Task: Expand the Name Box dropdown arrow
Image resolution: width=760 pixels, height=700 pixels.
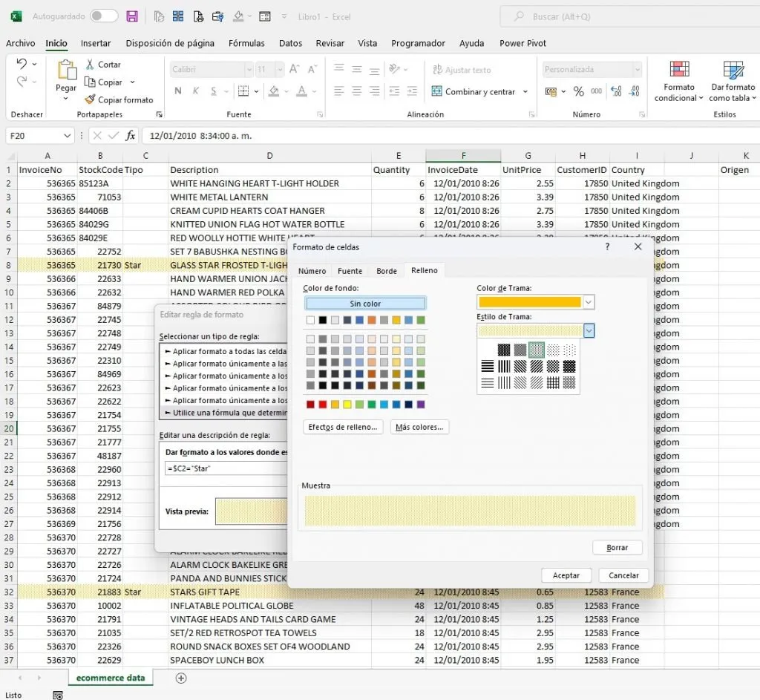Action: (68, 136)
